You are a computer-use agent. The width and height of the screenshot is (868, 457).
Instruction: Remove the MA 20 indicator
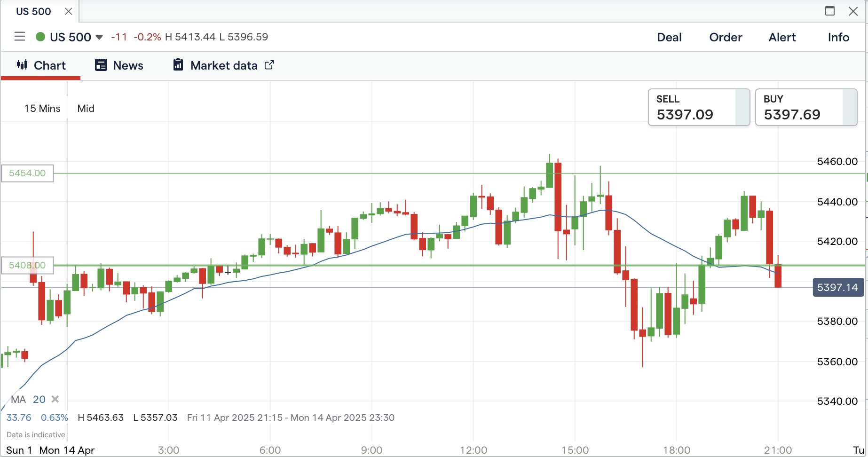(55, 399)
